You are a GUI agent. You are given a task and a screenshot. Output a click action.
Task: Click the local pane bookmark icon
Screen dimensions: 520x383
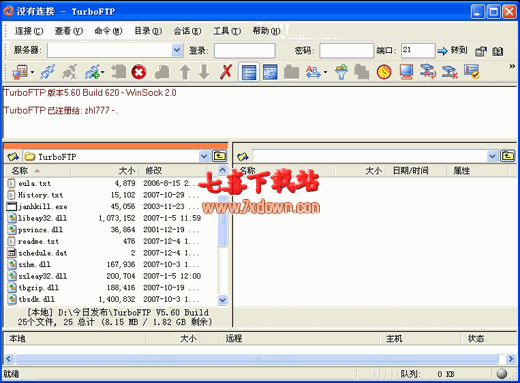click(13, 156)
